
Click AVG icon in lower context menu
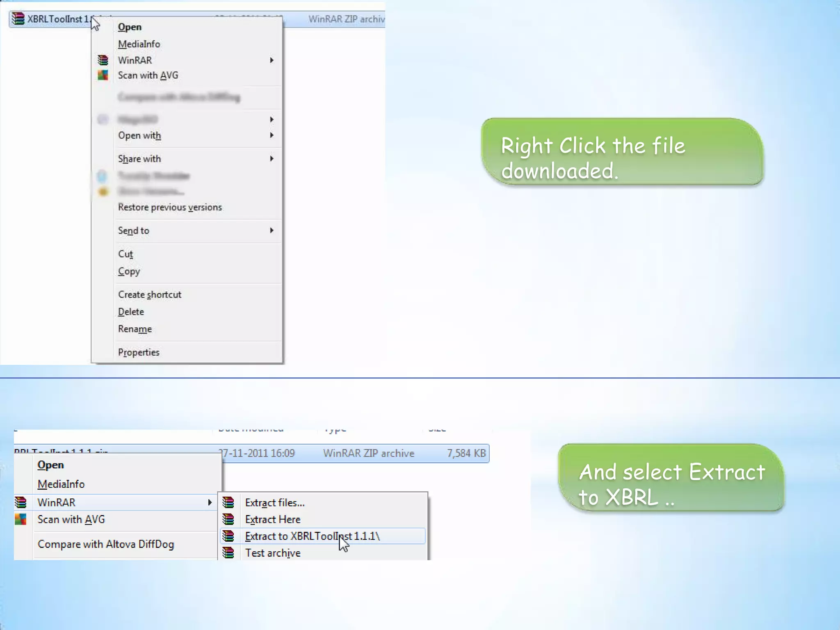21,519
